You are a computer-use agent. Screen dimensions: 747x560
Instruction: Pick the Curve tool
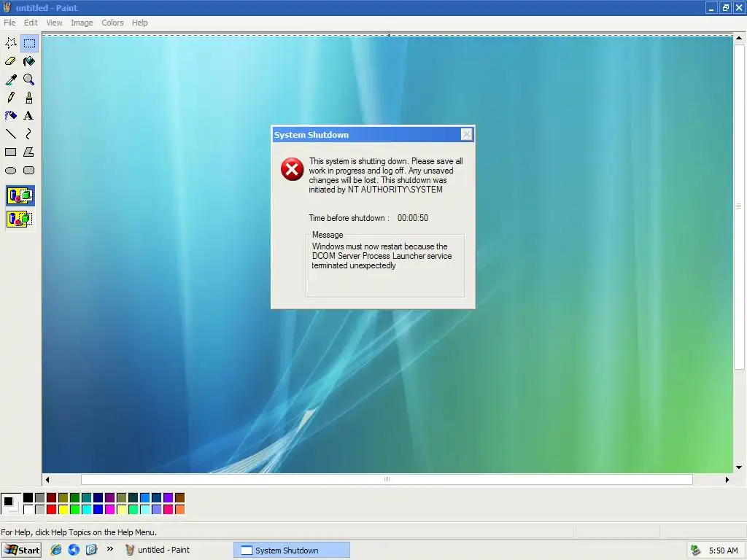[x=29, y=134]
